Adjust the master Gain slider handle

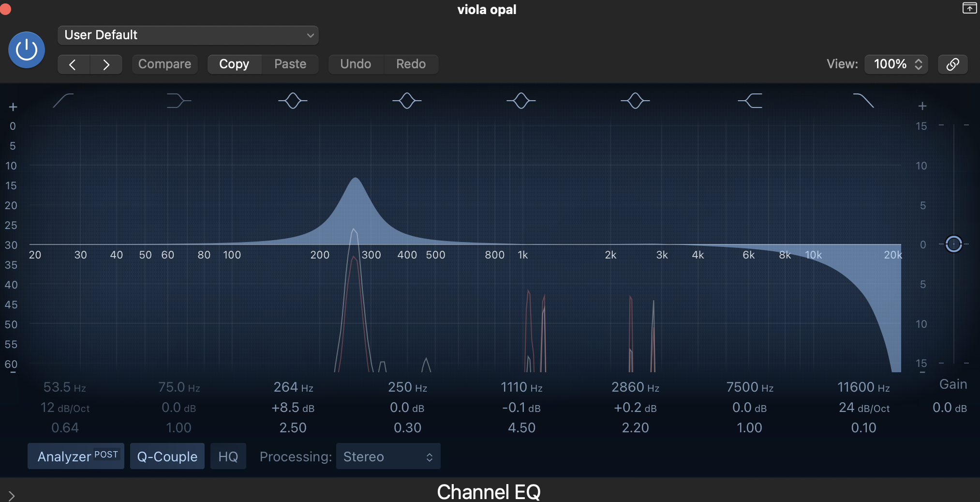[x=953, y=244]
